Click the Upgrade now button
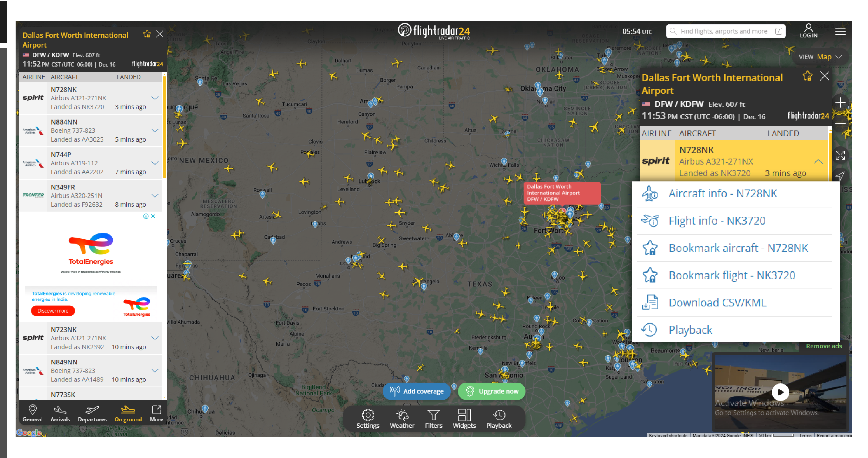Viewport: 868px width, 458px height. (x=491, y=391)
